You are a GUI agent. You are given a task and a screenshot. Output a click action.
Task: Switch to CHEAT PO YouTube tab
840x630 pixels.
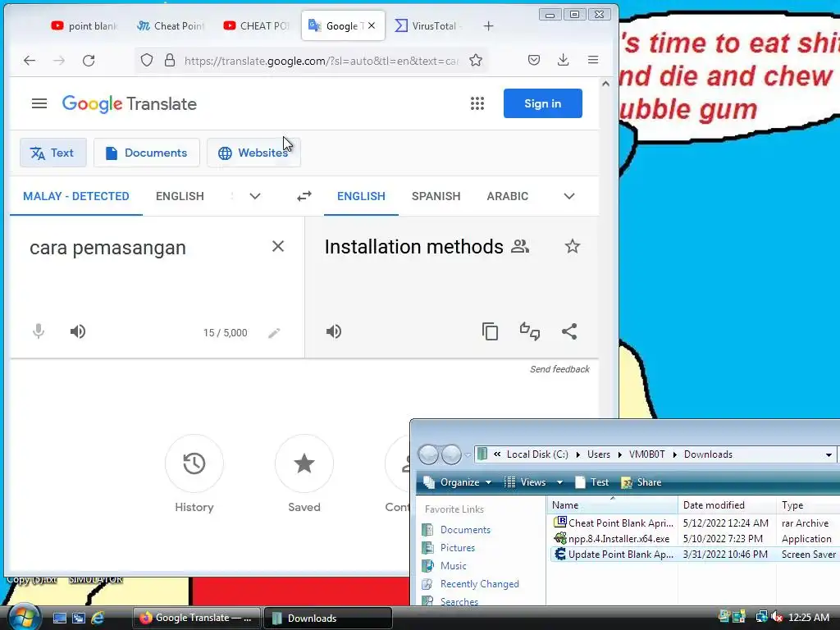click(x=257, y=25)
